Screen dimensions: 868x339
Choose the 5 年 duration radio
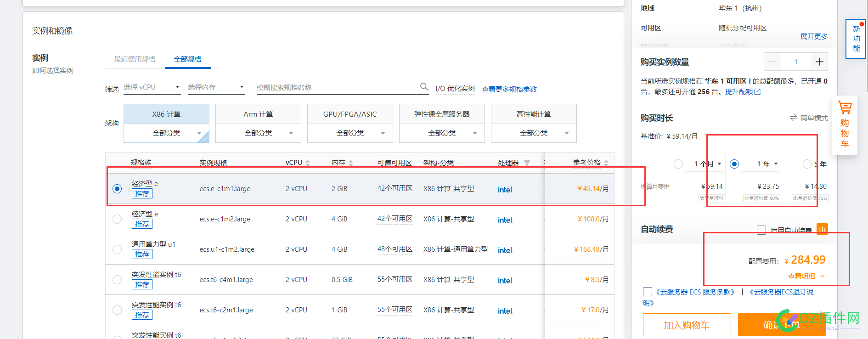tap(807, 164)
